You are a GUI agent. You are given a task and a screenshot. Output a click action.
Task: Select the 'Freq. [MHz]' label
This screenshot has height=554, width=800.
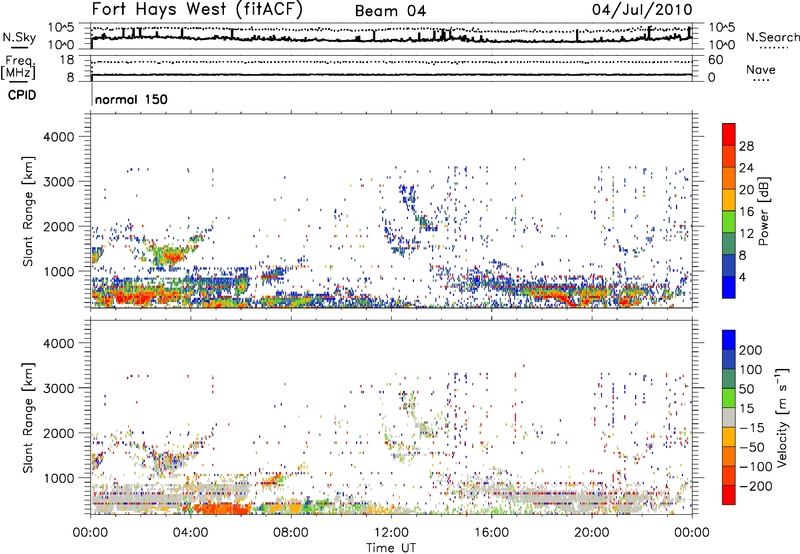coord(18,68)
